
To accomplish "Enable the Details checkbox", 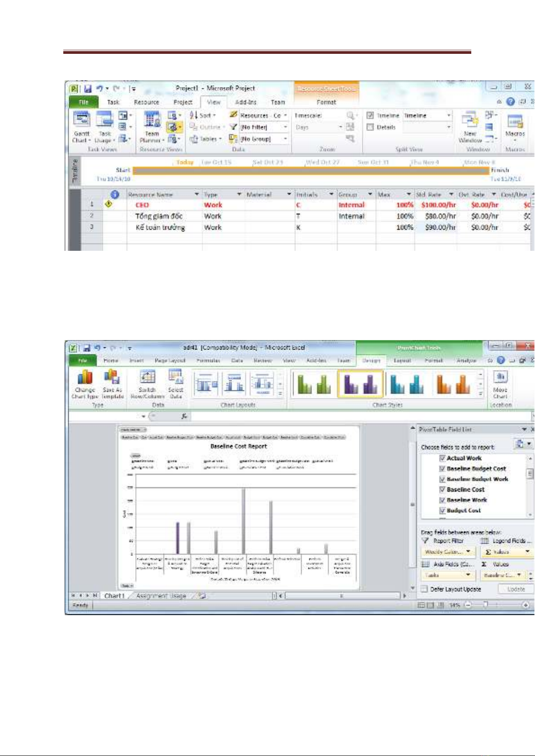I will tap(370, 127).
